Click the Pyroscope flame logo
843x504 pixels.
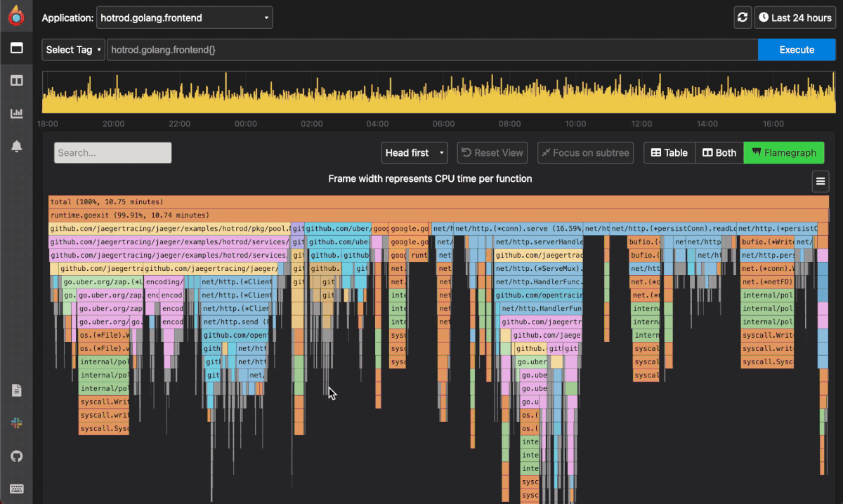pyautogui.click(x=16, y=14)
